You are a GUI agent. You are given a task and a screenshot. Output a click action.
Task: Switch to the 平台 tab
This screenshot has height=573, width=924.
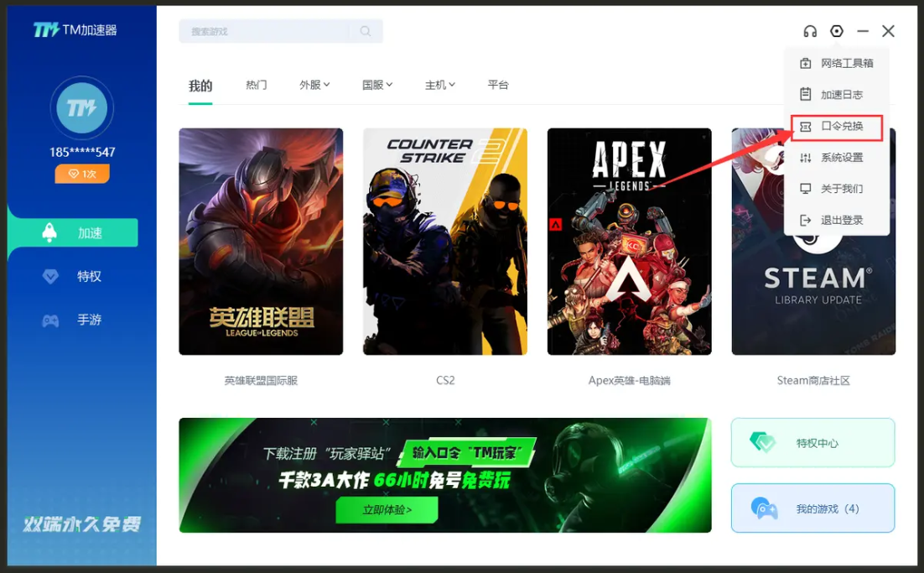click(498, 85)
